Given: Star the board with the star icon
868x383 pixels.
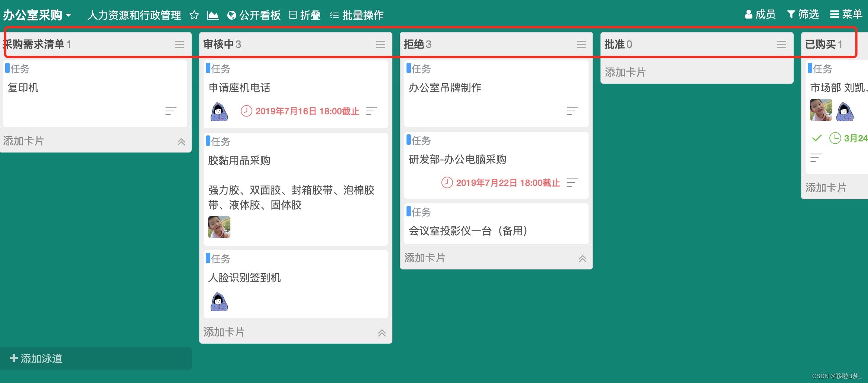Looking at the screenshot, I should click(x=194, y=15).
